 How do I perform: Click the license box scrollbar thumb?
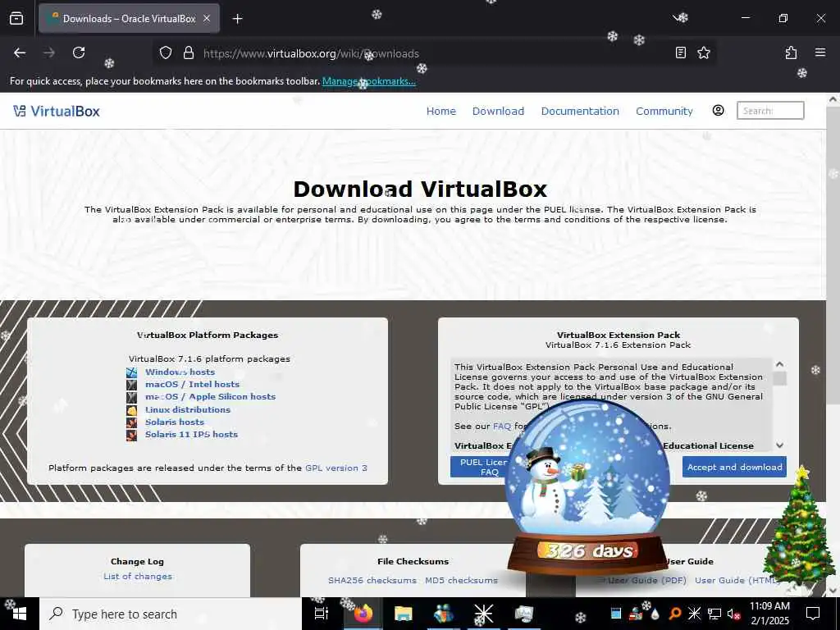tap(779, 378)
